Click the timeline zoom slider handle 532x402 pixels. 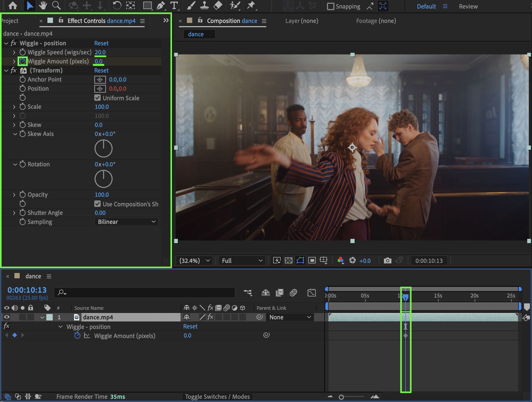[341, 397]
